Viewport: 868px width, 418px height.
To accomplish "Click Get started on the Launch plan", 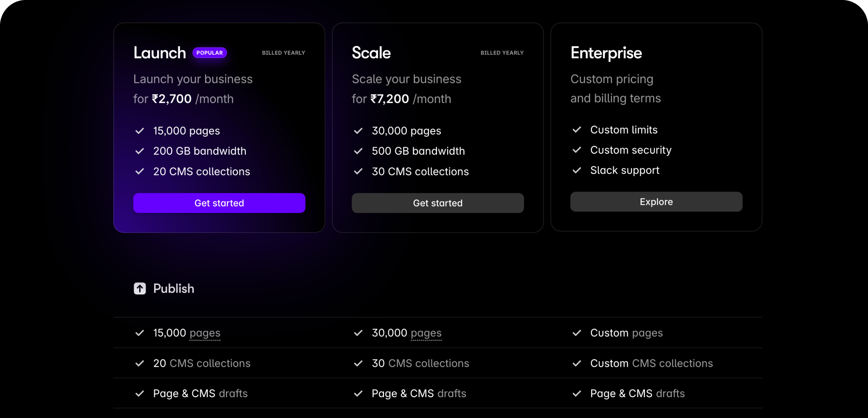I will [219, 203].
